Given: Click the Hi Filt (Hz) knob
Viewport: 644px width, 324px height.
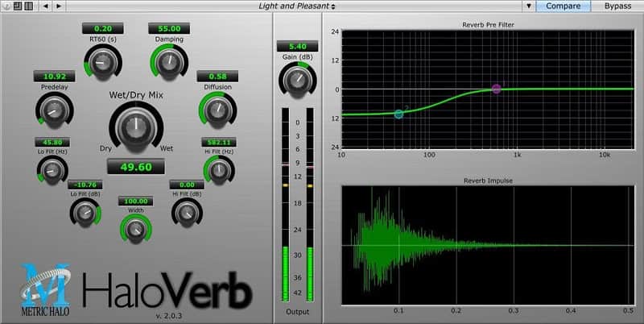Looking at the screenshot, I should coord(219,169).
